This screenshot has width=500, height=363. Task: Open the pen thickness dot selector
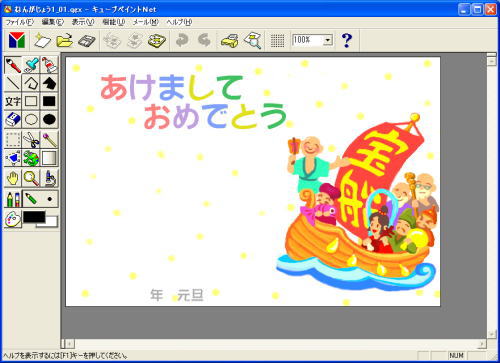point(49,199)
